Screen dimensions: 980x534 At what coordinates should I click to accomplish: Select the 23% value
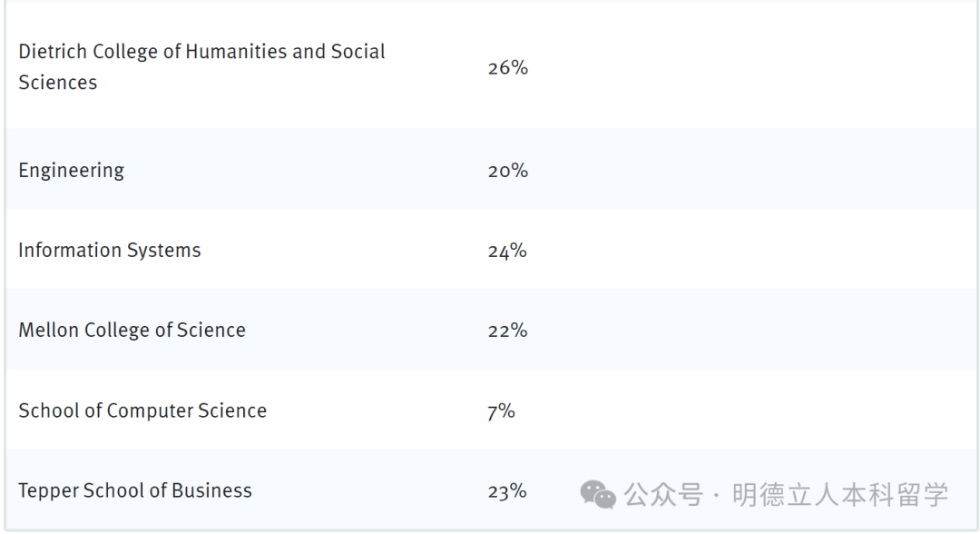tap(507, 491)
